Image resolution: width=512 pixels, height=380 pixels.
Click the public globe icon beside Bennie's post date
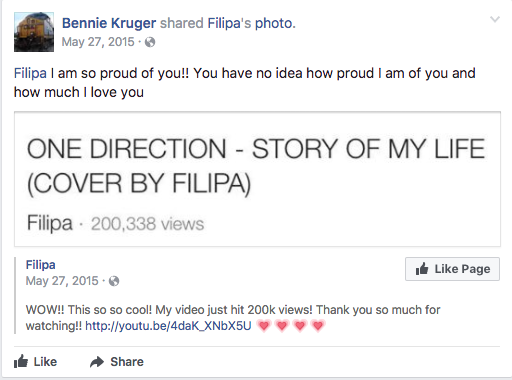click(x=150, y=42)
